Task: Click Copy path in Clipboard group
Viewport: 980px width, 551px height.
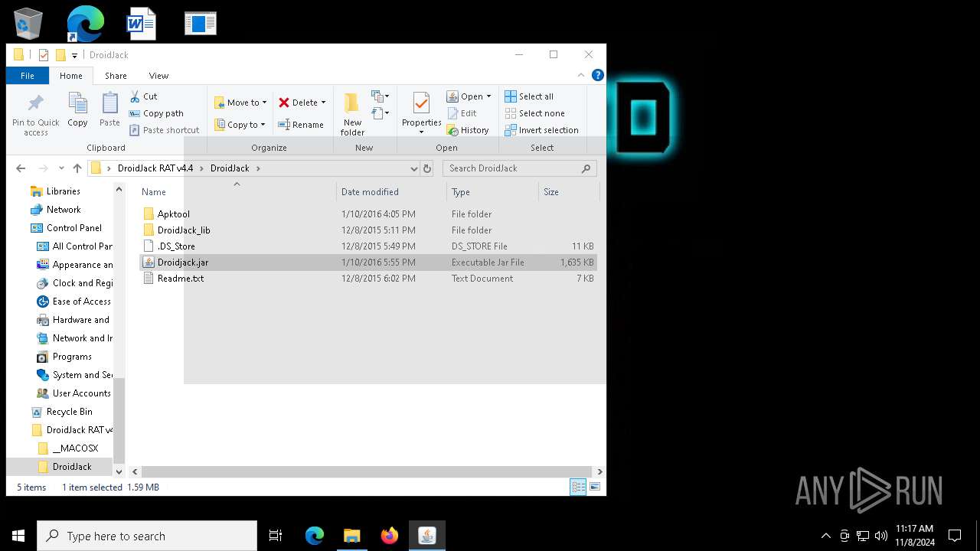Action: (x=156, y=113)
